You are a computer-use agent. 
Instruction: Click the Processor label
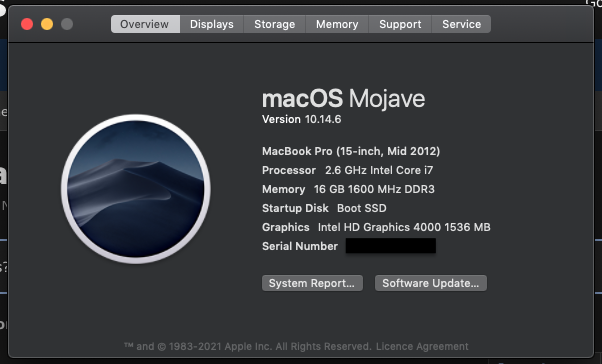coord(289,170)
